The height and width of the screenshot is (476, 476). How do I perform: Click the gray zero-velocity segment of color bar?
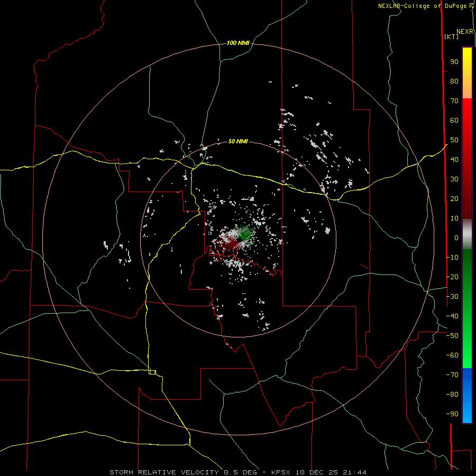(467, 234)
